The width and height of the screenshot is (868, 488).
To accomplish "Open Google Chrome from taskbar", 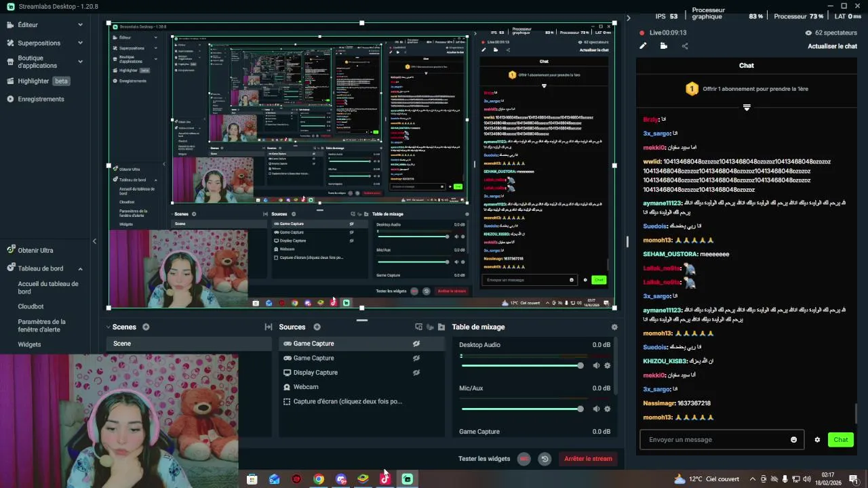I will [319, 479].
